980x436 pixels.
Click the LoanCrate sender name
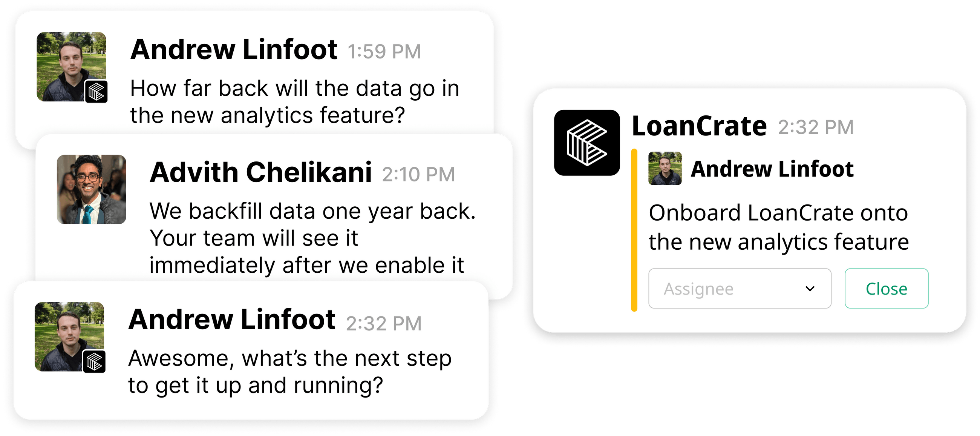699,126
